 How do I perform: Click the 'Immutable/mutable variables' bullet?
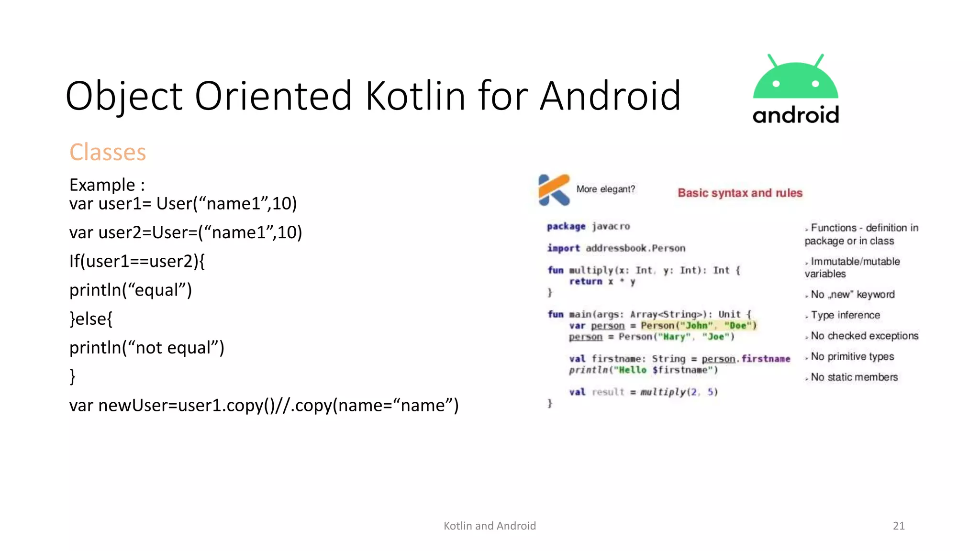(852, 267)
